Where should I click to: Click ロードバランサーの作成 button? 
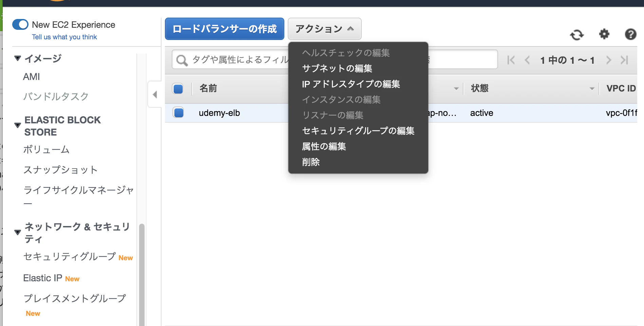coord(225,29)
